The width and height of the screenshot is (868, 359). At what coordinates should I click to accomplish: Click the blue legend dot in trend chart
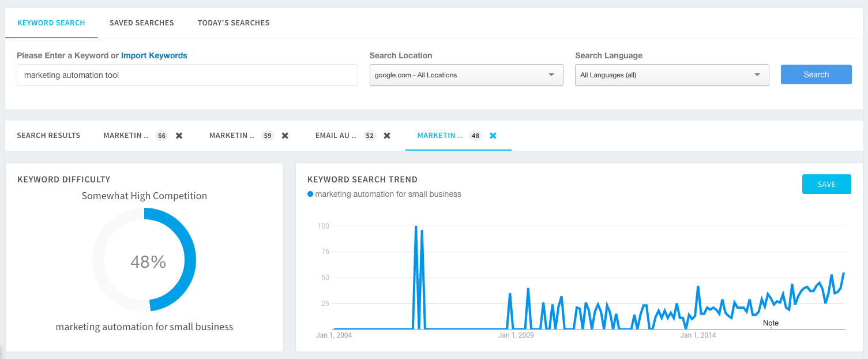pos(310,195)
